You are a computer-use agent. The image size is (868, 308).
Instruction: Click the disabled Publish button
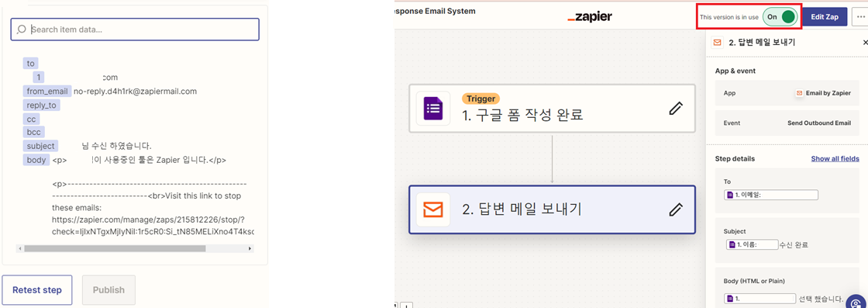(x=108, y=289)
